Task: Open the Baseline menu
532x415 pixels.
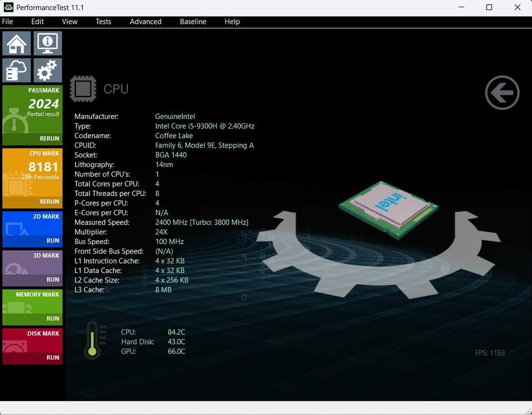Action: coord(193,22)
